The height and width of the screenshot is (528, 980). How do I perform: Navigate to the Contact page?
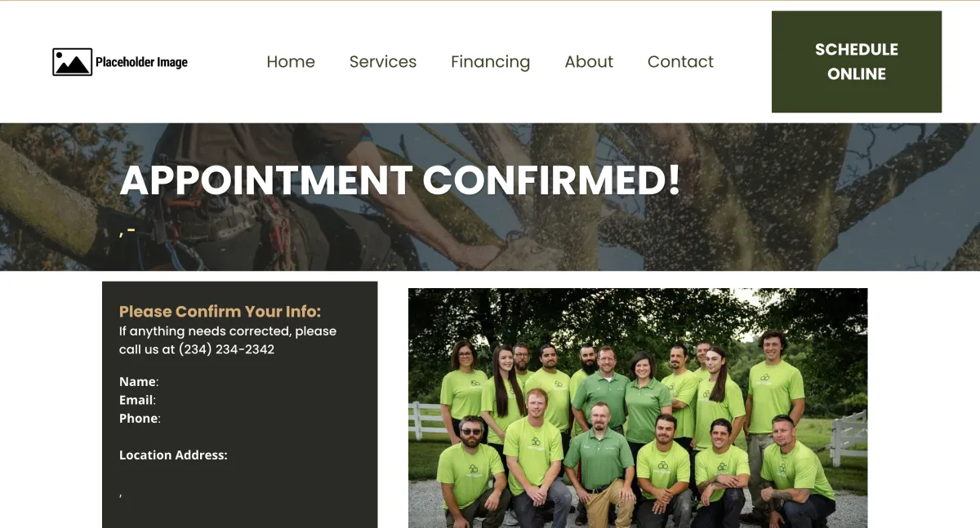click(x=680, y=62)
